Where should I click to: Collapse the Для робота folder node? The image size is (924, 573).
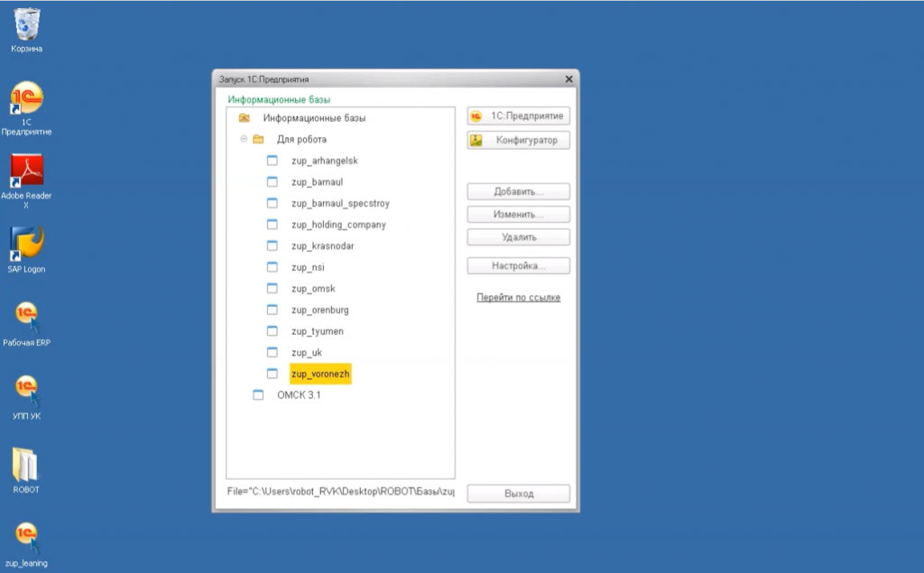tap(244, 139)
